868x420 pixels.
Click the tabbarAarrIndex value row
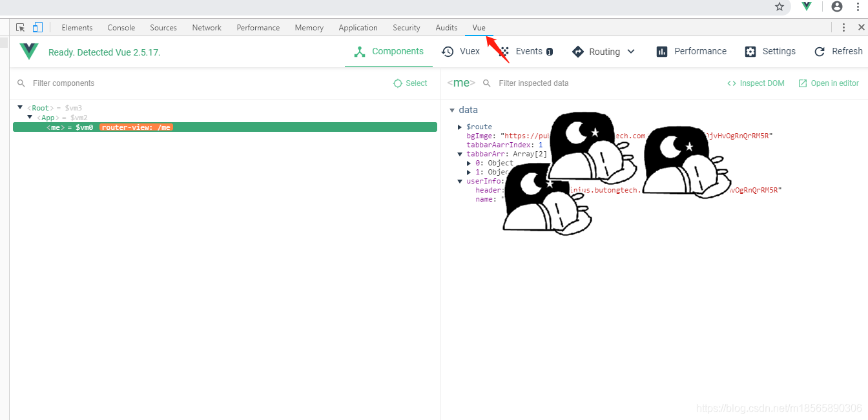pyautogui.click(x=504, y=145)
